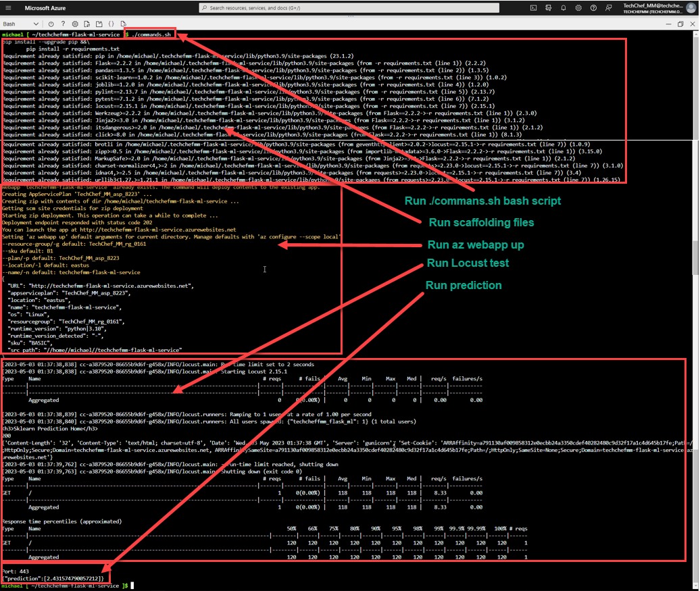Screen dimensions: 700x591
Task: Restart the Cloud Shell session
Action: [51, 24]
